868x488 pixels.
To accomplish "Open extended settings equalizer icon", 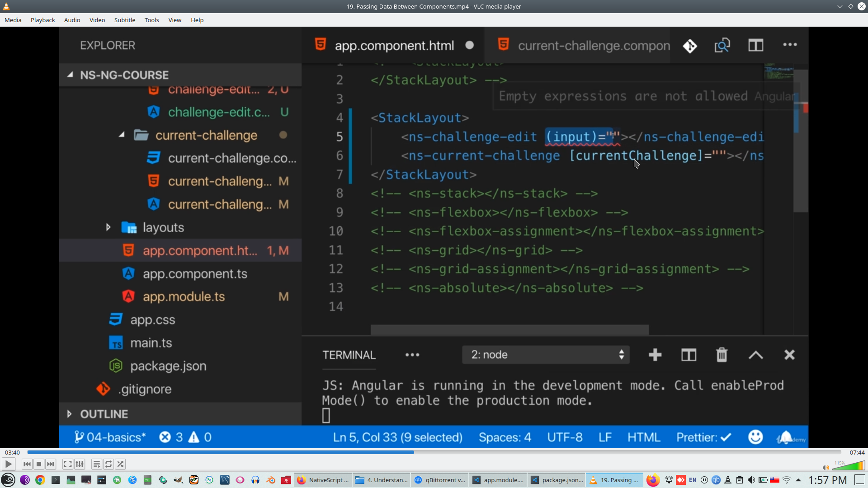I will click(80, 464).
